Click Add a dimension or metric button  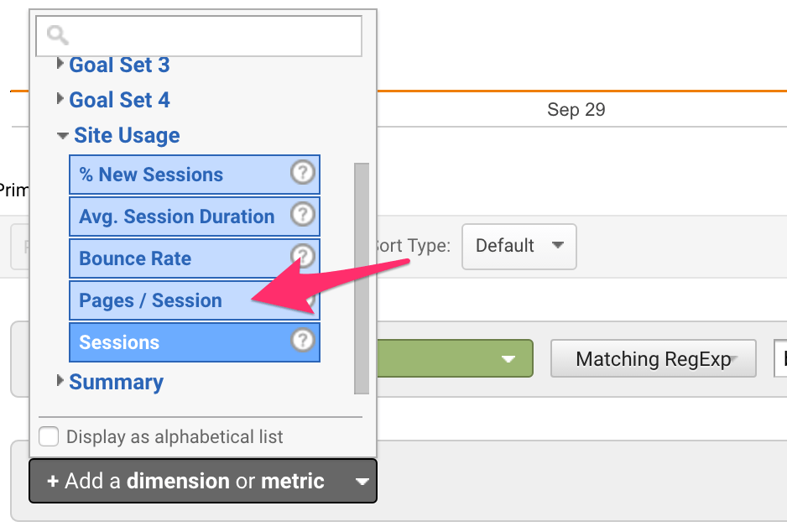click(x=203, y=481)
